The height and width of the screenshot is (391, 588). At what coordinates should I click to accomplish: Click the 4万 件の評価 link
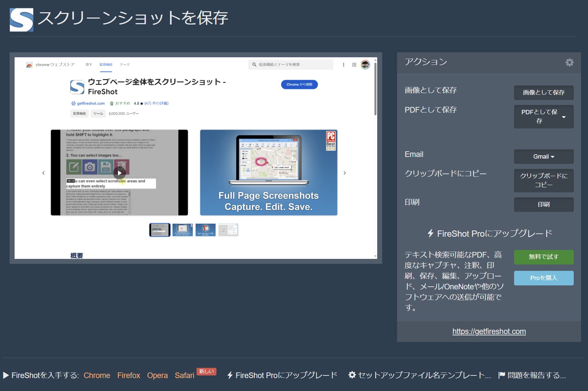(x=156, y=103)
